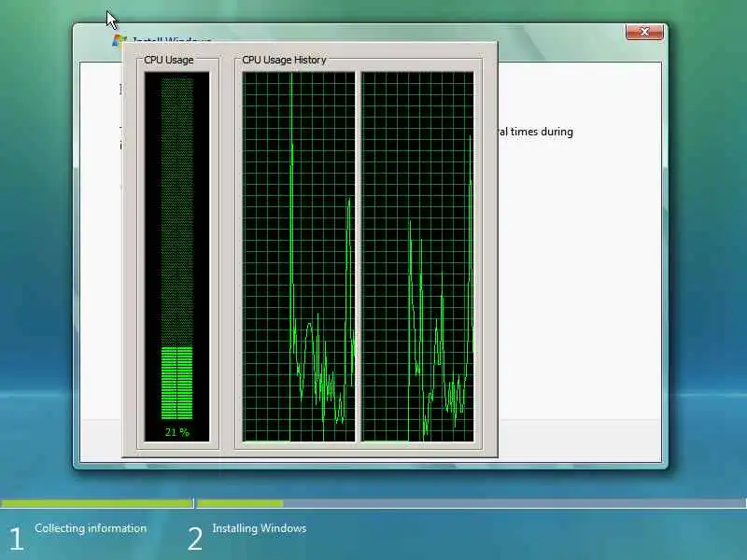Screen dimensions: 747x560
Task: Click the step number 1
Action: pos(16,539)
